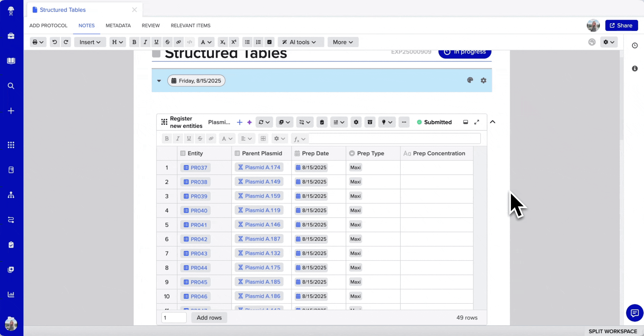Click the checklist icon in the toolbar
The image size is (644, 336).
pyautogui.click(x=269, y=42)
